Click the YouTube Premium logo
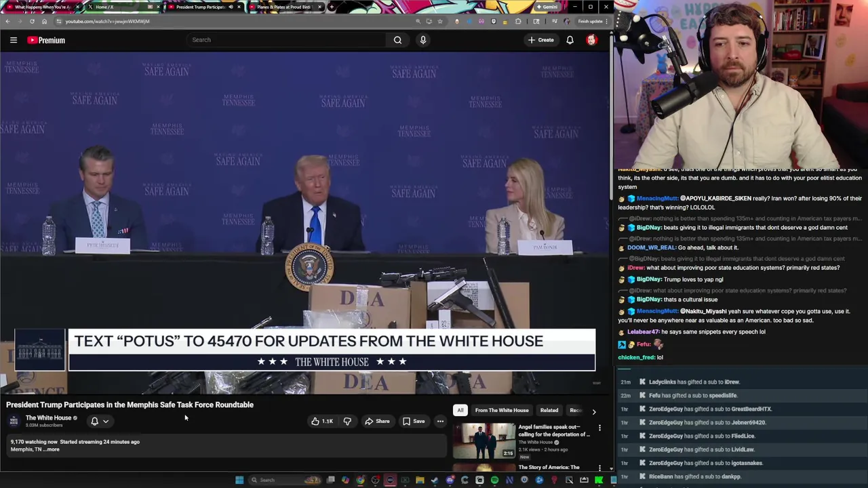The width and height of the screenshot is (868, 488). coord(46,40)
